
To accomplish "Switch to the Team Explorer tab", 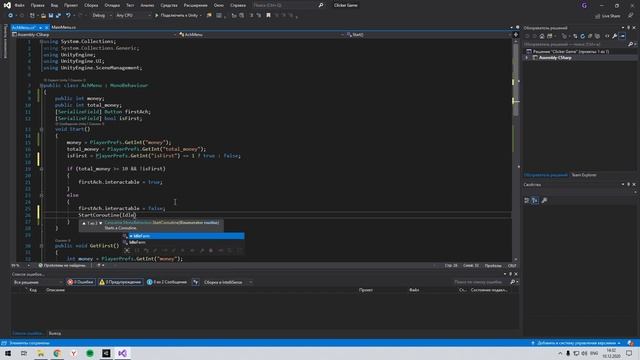I will pos(584,175).
